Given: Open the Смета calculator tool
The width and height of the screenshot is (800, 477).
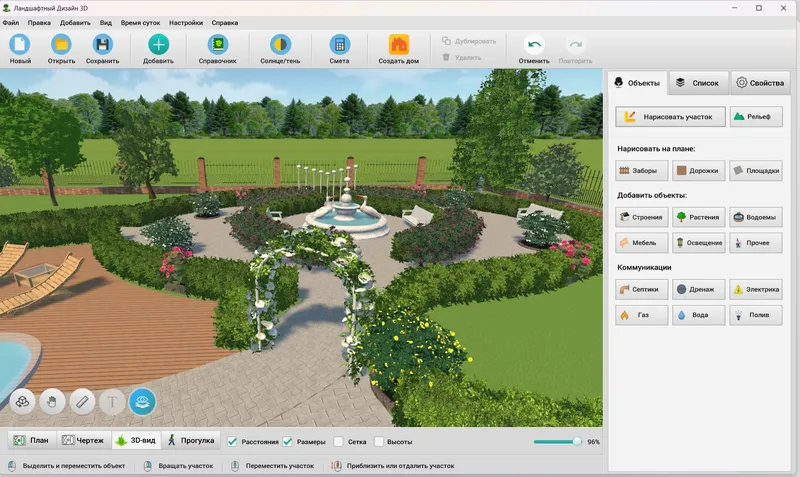Looking at the screenshot, I should click(339, 45).
